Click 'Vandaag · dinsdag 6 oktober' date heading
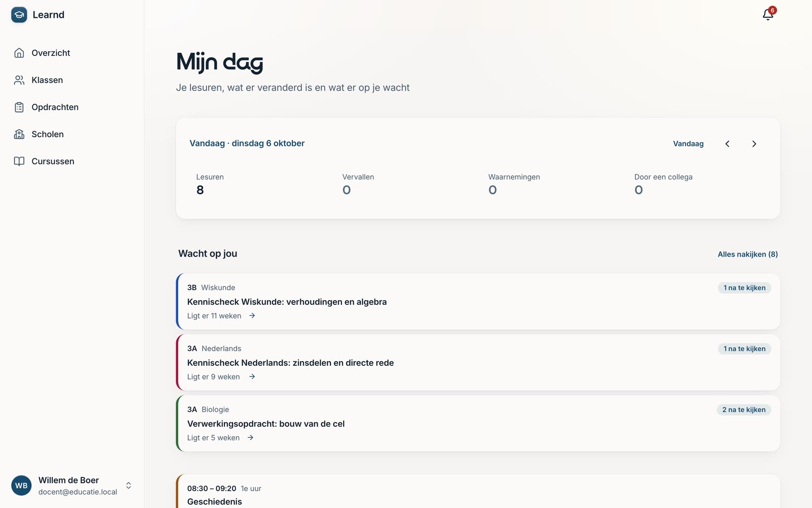This screenshot has height=508, width=812. click(247, 143)
